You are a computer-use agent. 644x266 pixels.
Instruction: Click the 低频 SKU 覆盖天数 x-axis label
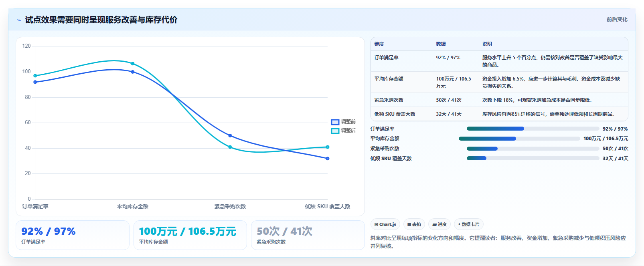pos(328,207)
